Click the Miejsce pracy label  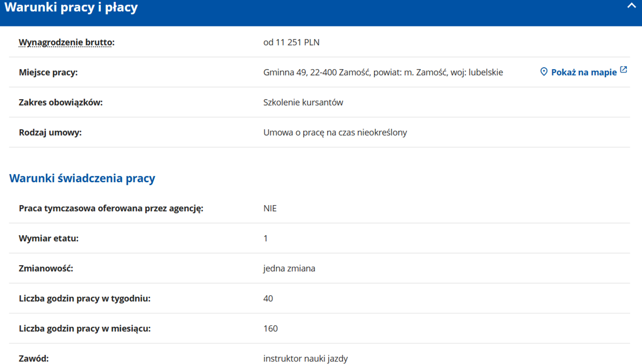[x=48, y=72]
